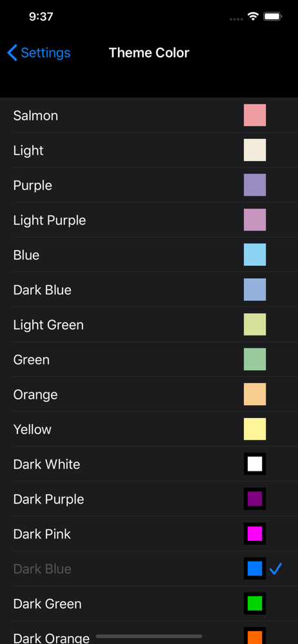Click the Dark Pink magenta swatch
Image resolution: width=298 pixels, height=644 pixels.
255,534
